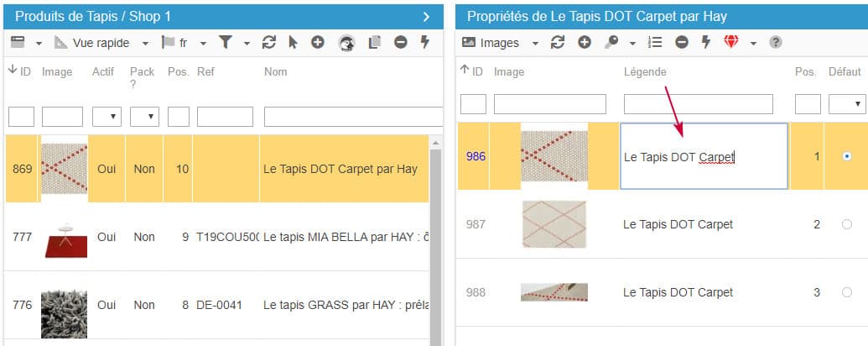Set image 986 as default
This screenshot has width=868, height=346.
(x=846, y=156)
